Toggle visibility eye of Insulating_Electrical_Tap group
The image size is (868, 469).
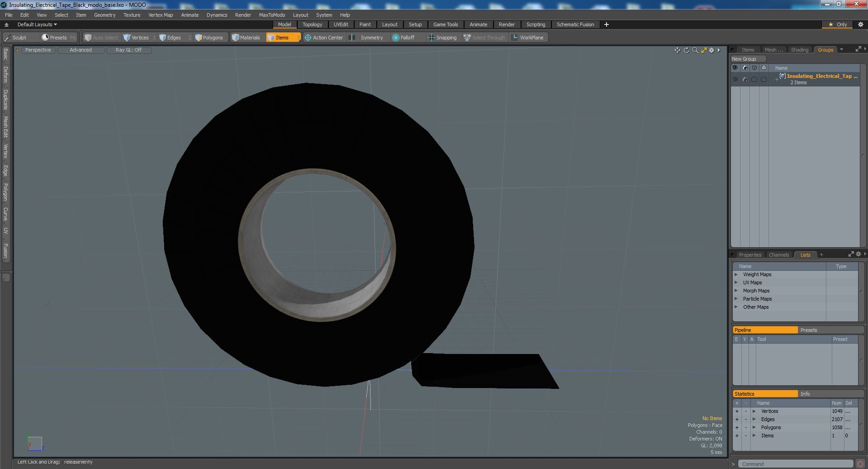[x=735, y=79]
